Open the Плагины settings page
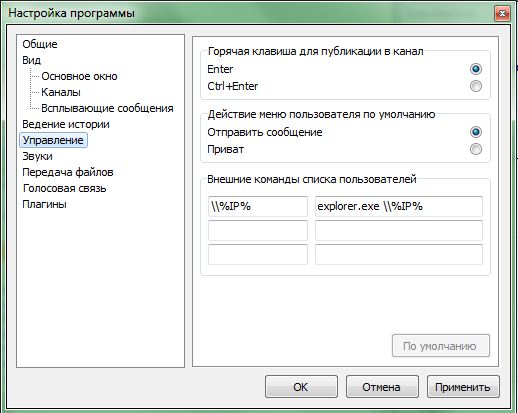The width and height of the screenshot is (518, 413). coord(44,204)
